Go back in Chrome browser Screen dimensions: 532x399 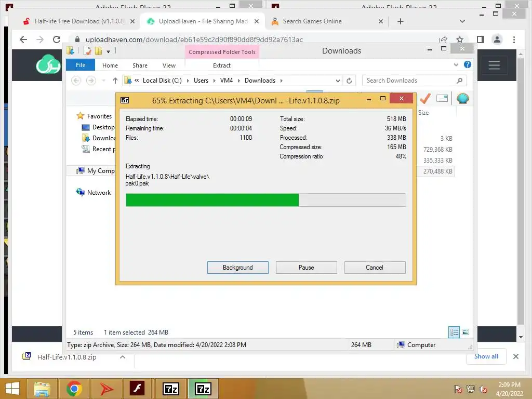(23, 39)
